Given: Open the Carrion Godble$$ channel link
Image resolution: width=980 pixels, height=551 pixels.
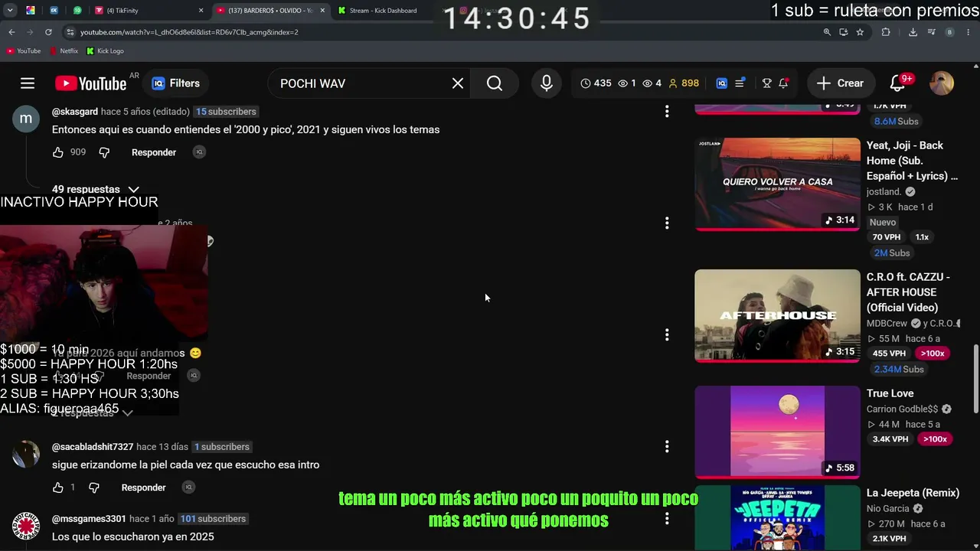Looking at the screenshot, I should (x=902, y=409).
